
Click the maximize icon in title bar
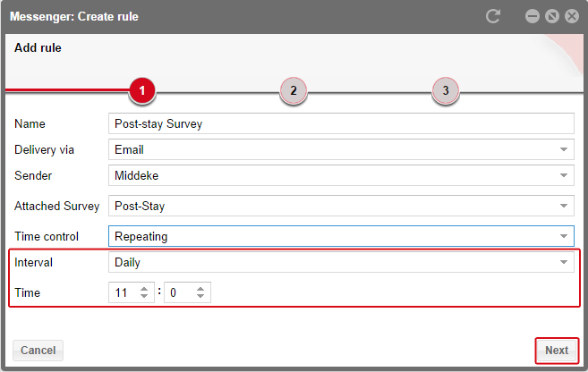552,16
